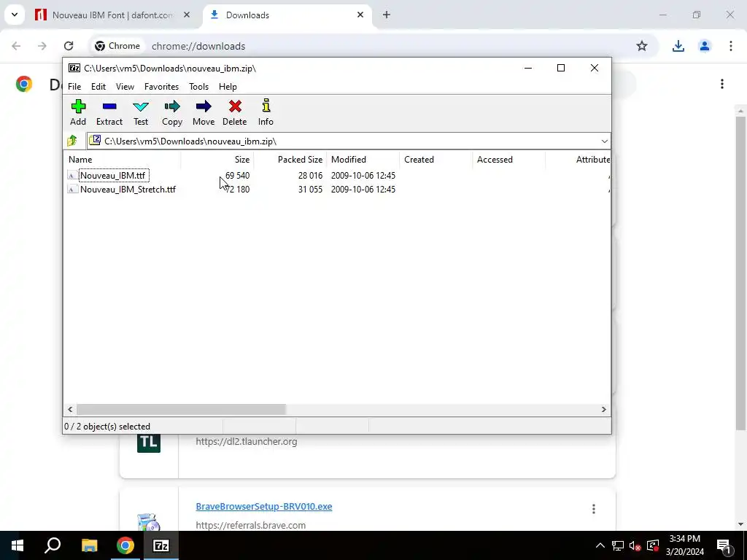Open the File menu

pos(74,87)
